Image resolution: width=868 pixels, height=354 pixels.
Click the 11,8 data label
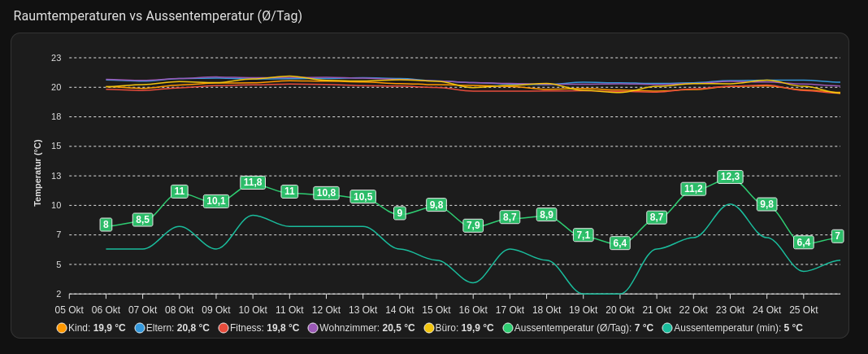coord(253,182)
